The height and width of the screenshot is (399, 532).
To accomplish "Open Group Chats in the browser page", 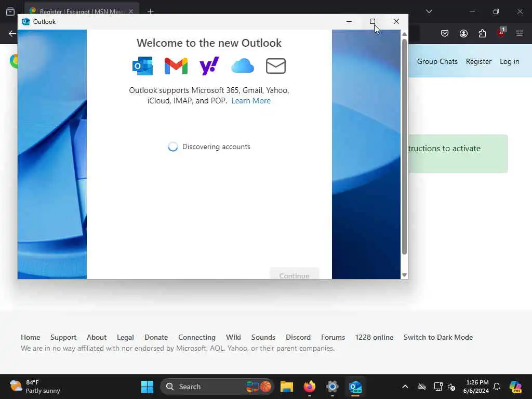I will (x=437, y=61).
